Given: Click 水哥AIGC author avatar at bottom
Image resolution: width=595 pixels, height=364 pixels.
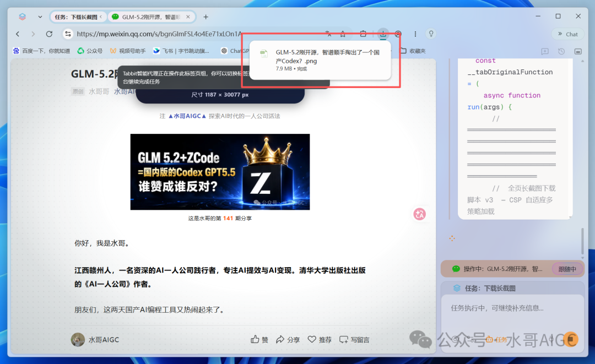Looking at the screenshot, I should tap(78, 339).
